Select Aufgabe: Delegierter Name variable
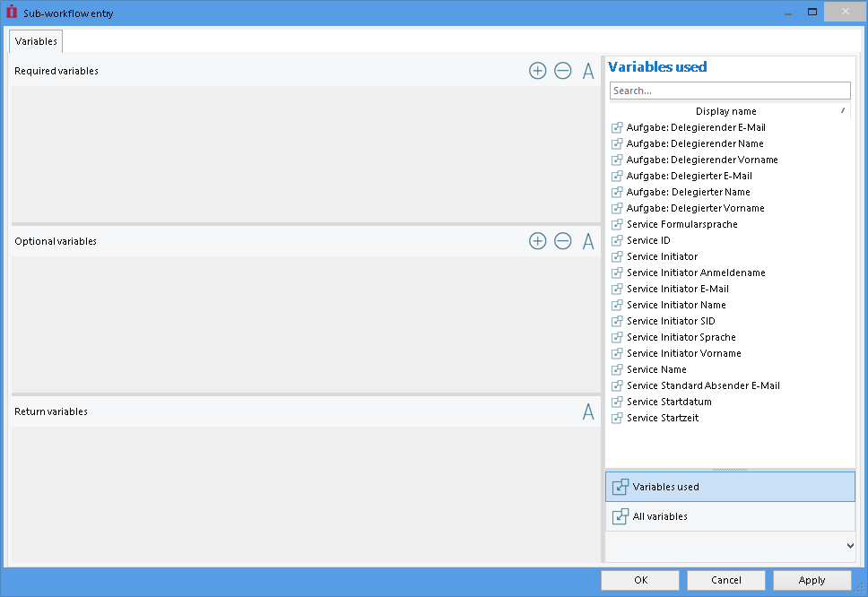868x597 pixels. coord(688,192)
